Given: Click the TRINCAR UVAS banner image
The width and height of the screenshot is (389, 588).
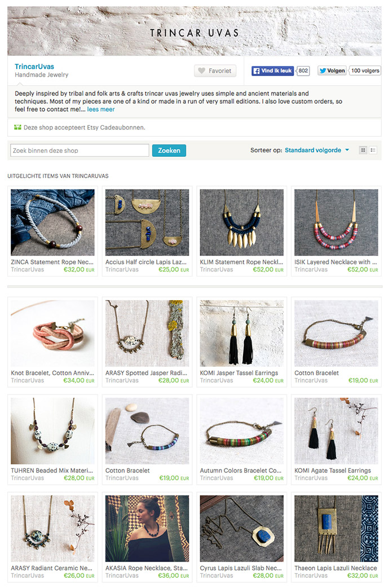Looking at the screenshot, I should 194,31.
